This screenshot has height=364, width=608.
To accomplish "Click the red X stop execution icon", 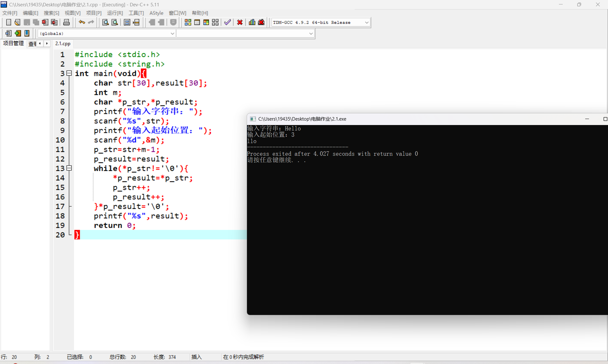I will 240,22.
